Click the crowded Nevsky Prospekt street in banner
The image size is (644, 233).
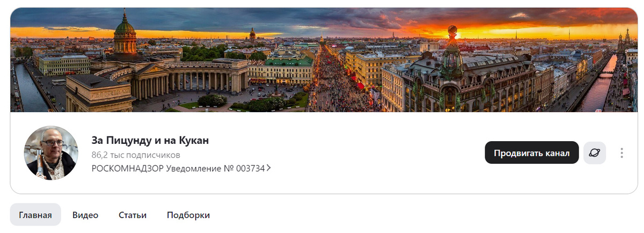338,81
